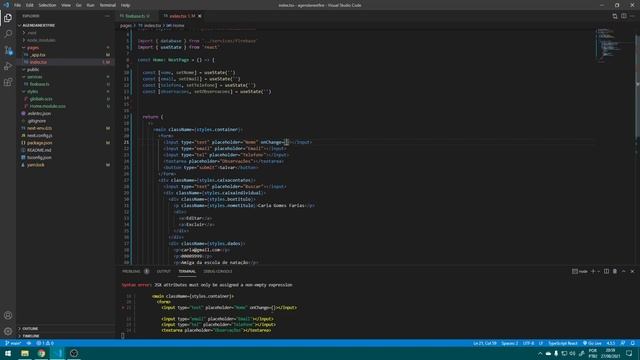This screenshot has height=360, width=640.
Task: Open the Selection menu
Action: coord(47,5)
